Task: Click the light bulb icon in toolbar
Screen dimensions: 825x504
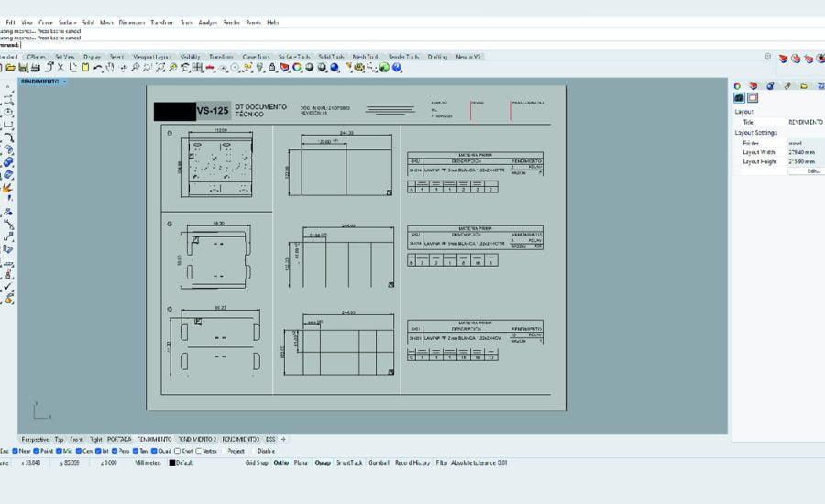Action: point(260,67)
